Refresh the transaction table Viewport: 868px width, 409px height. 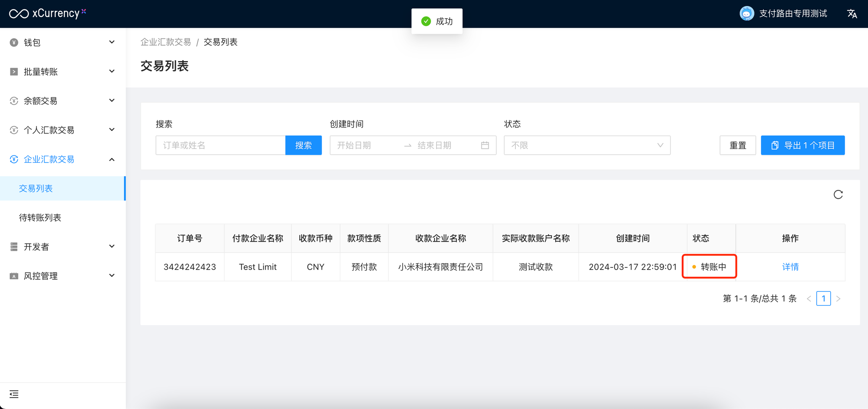(x=838, y=195)
